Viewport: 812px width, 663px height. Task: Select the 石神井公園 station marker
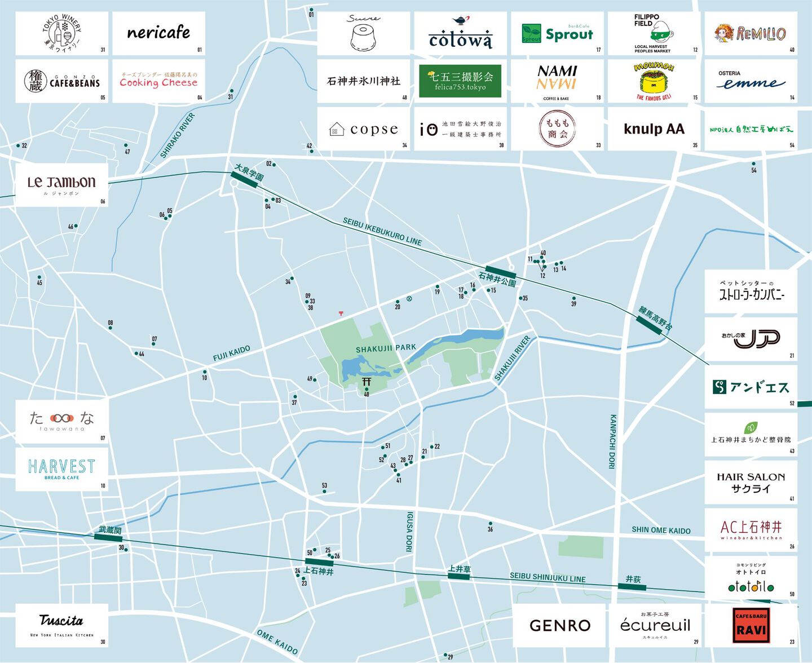500,272
